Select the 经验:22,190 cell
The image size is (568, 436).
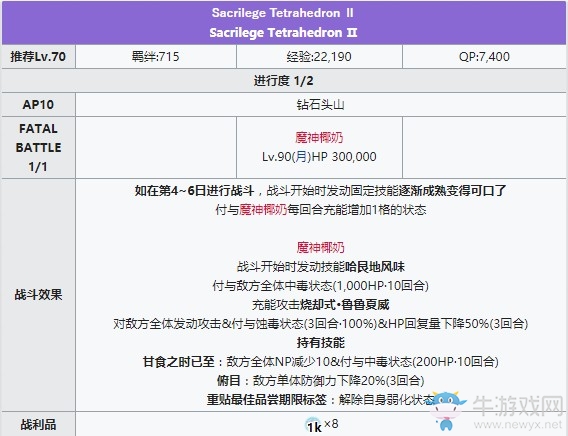click(319, 56)
